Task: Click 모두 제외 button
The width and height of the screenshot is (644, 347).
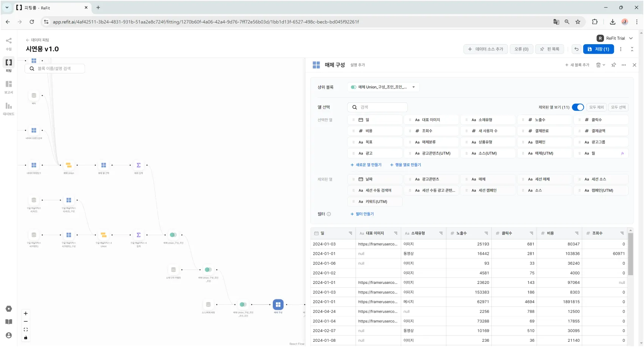Action: (597, 107)
